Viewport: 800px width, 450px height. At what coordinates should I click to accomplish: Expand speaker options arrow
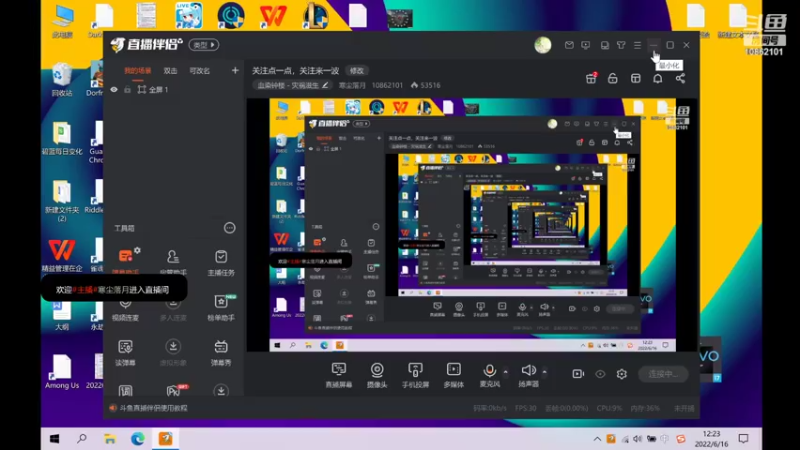coord(544,372)
